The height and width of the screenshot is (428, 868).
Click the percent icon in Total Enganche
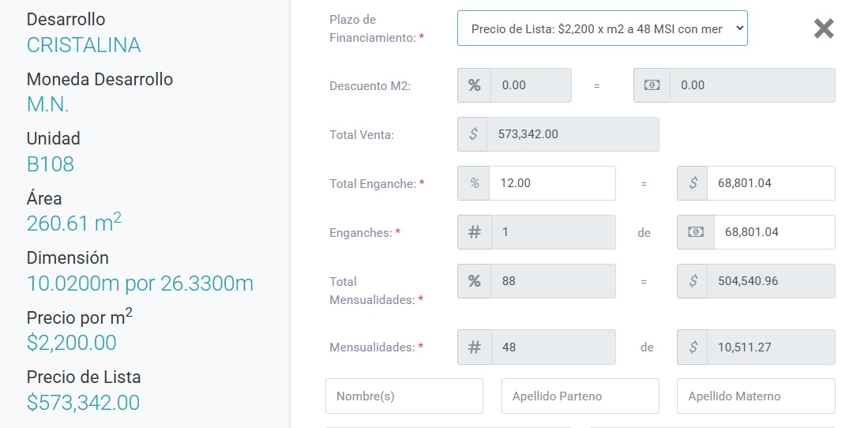point(475,183)
